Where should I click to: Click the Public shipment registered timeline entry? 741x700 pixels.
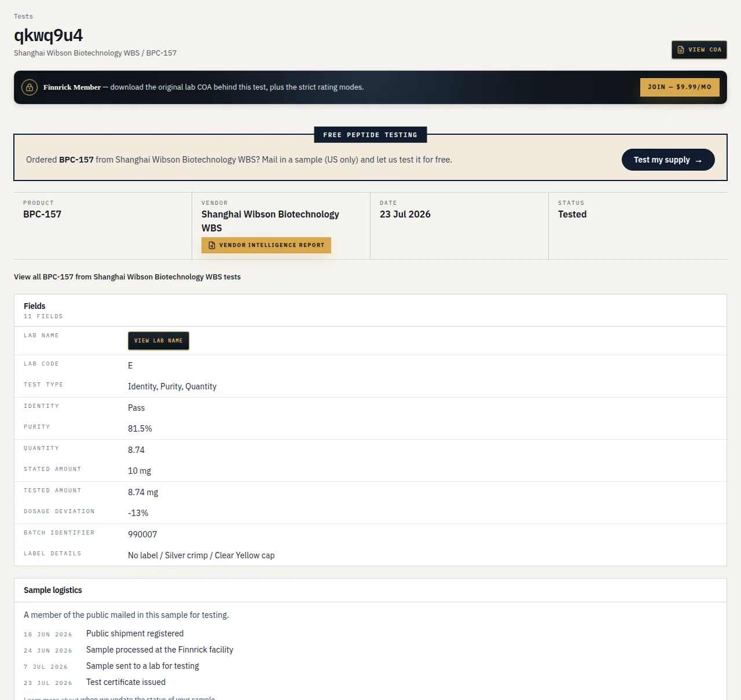point(135,633)
